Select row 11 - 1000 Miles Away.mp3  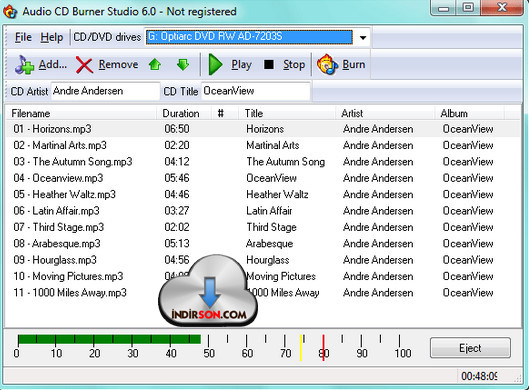click(263, 292)
